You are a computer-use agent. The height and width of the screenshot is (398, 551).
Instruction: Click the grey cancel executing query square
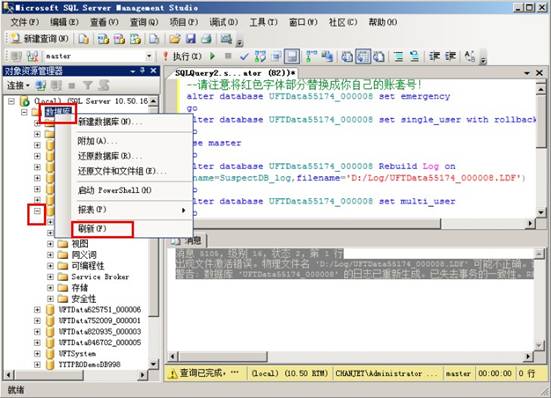(228, 56)
